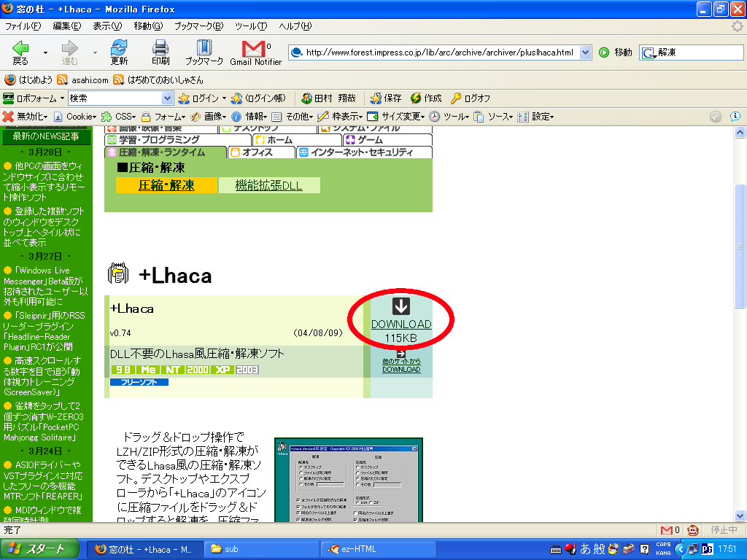Click the 115KB DOWNLOAD link

click(401, 324)
